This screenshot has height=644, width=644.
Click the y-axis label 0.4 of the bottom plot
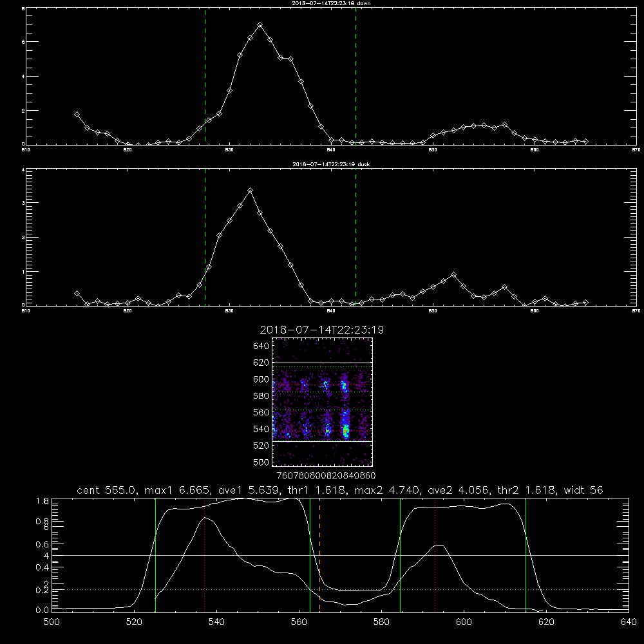43,567
